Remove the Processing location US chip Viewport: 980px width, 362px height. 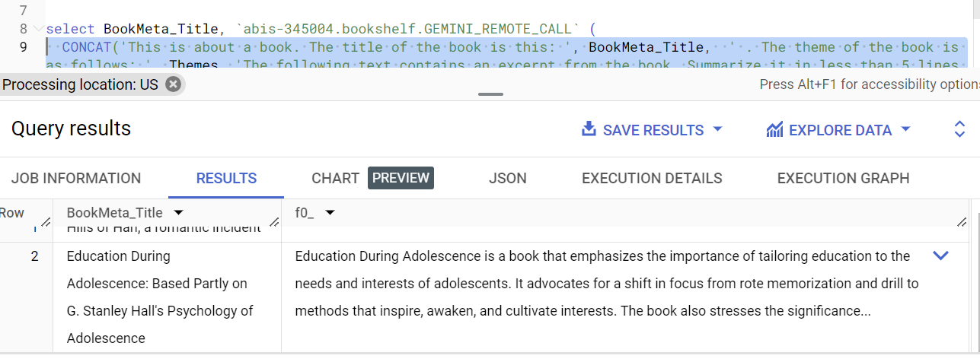point(174,84)
